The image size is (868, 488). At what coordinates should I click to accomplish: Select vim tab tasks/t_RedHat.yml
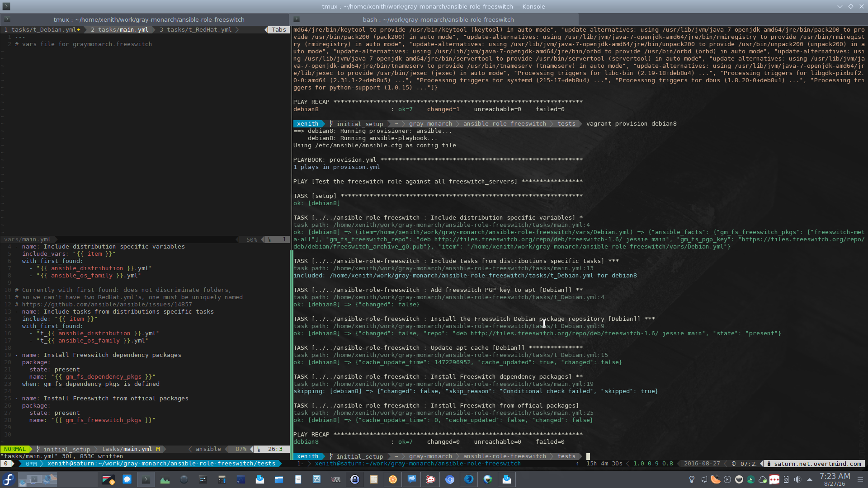(x=195, y=30)
